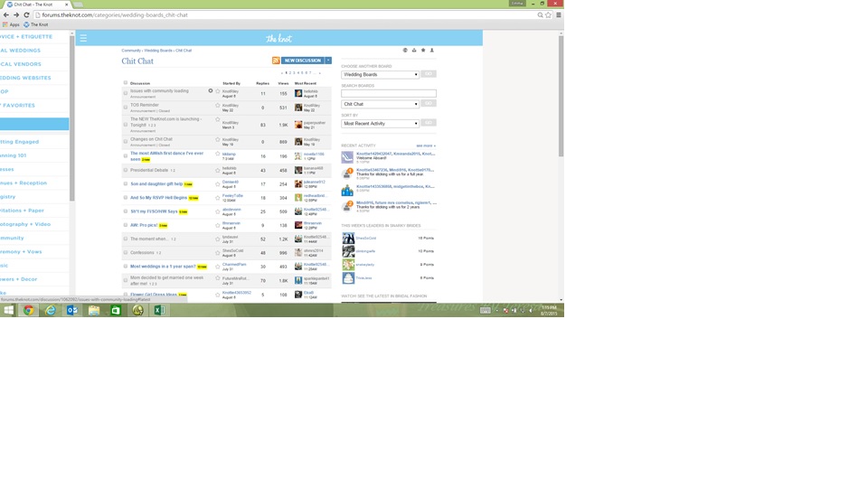Click the options gear on 'Issues with community loading'
868x488 pixels.
pos(211,90)
